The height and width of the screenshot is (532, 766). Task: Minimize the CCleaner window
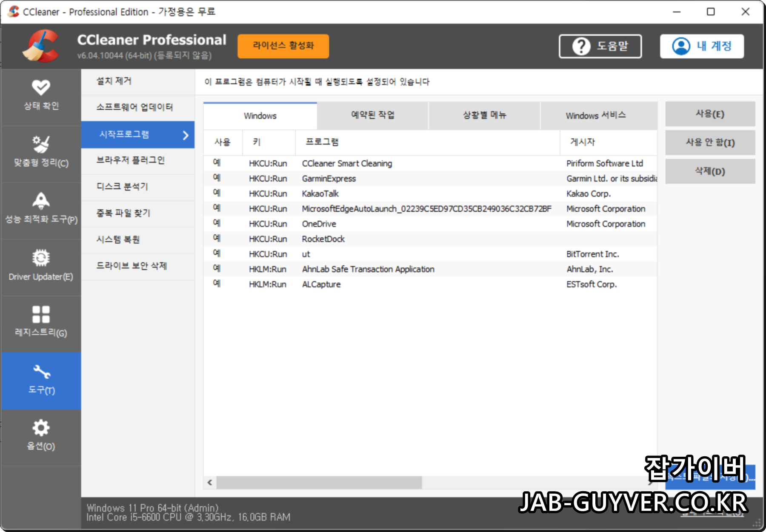(677, 12)
